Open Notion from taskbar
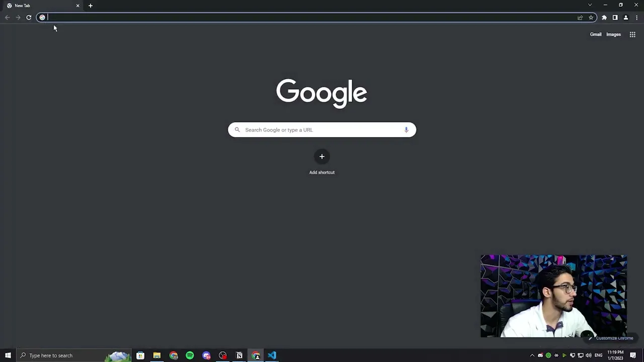Image resolution: width=644 pixels, height=362 pixels. pyautogui.click(x=239, y=355)
